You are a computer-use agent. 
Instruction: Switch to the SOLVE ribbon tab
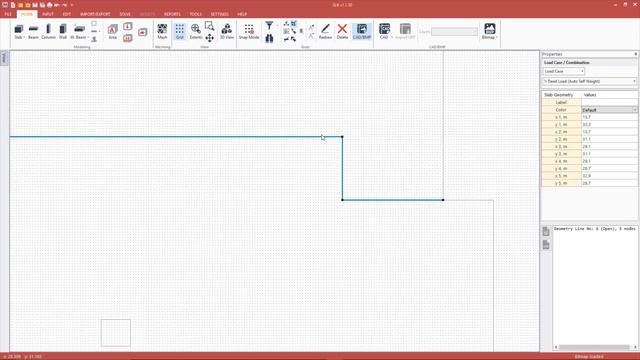tap(125, 14)
